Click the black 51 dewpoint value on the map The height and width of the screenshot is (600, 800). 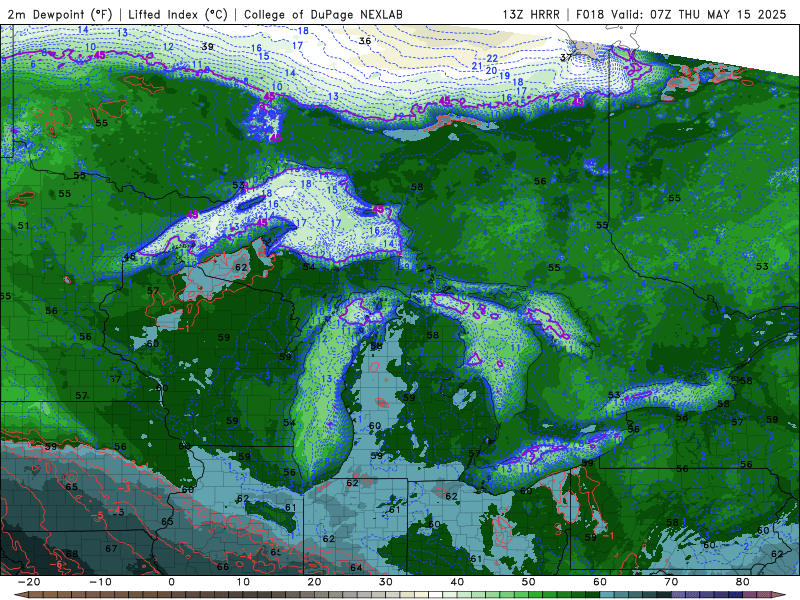click(x=23, y=226)
